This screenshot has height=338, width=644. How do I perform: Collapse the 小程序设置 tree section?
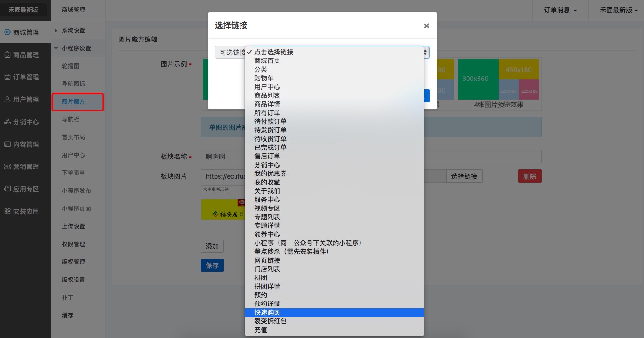pos(56,48)
